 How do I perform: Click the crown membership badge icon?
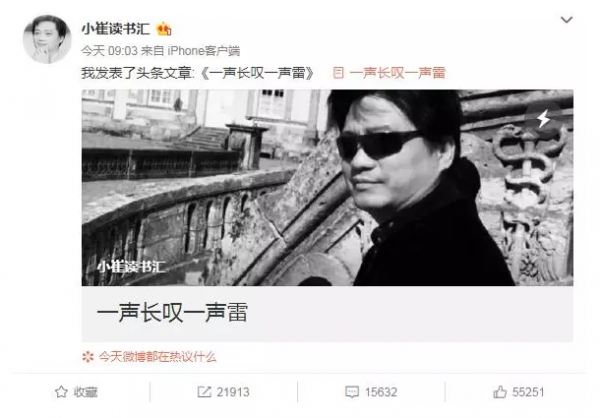pos(164,29)
